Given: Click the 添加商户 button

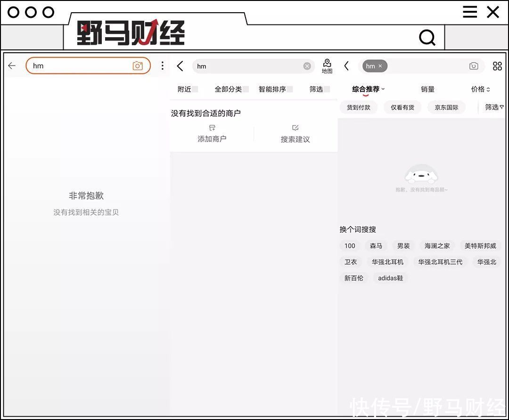Looking at the screenshot, I should pos(212,133).
